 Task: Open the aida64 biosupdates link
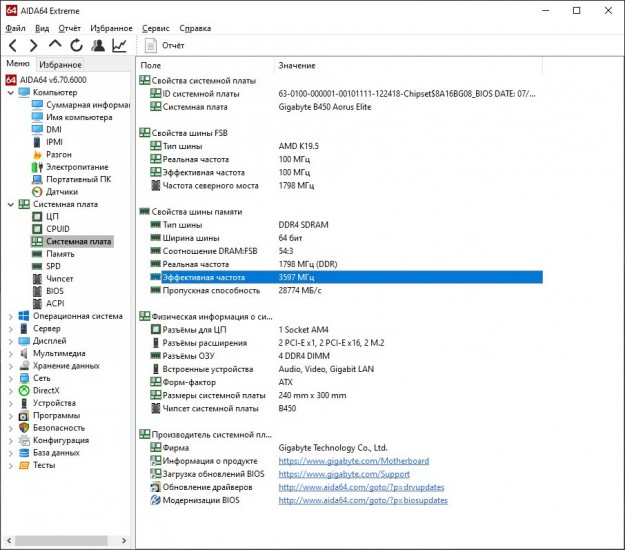[361, 500]
